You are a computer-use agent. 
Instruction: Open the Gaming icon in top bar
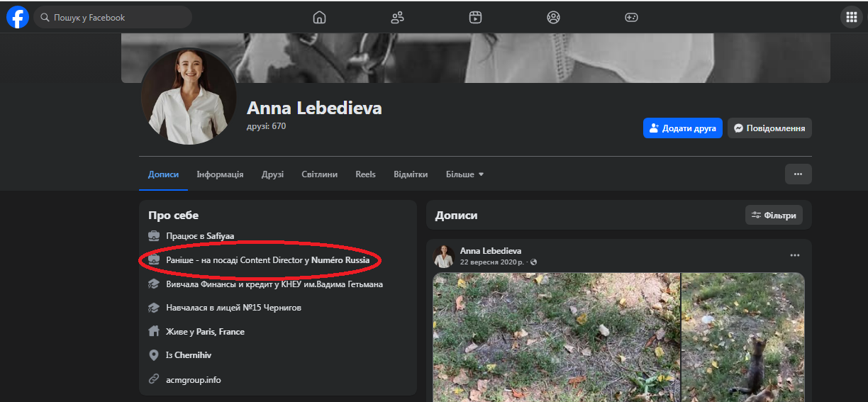click(x=631, y=17)
